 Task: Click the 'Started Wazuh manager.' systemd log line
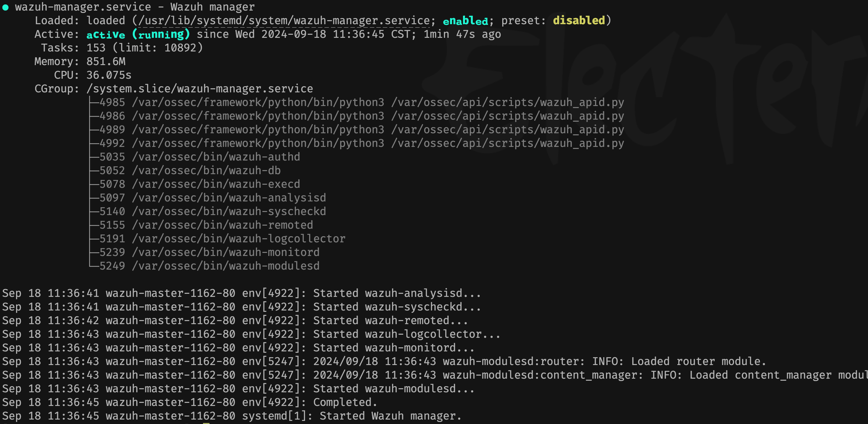pyautogui.click(x=390, y=416)
